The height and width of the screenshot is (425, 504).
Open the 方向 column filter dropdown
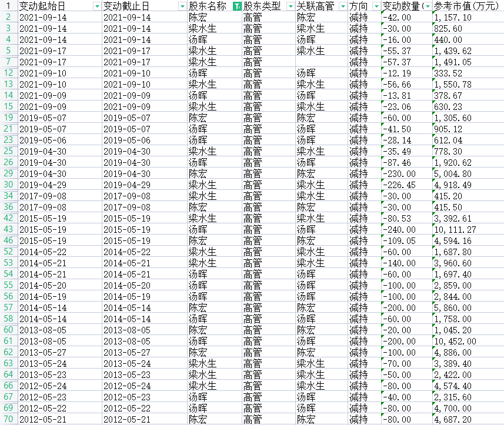[x=376, y=6]
